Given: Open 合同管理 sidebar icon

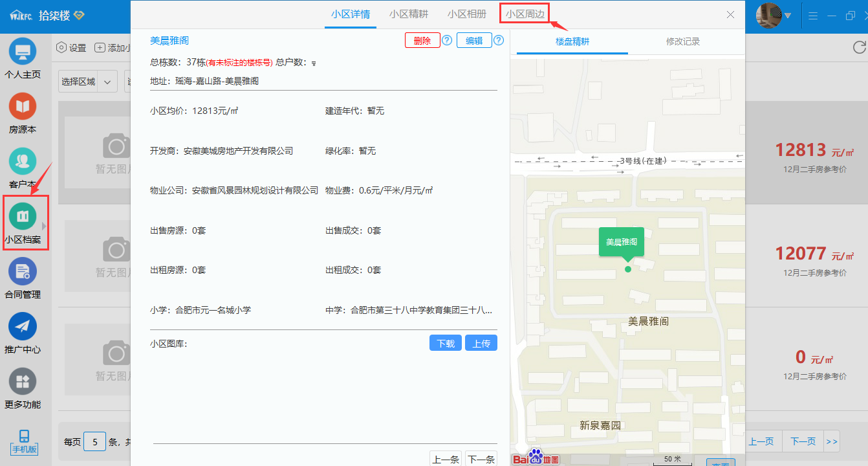Looking at the screenshot, I should 23,271.
